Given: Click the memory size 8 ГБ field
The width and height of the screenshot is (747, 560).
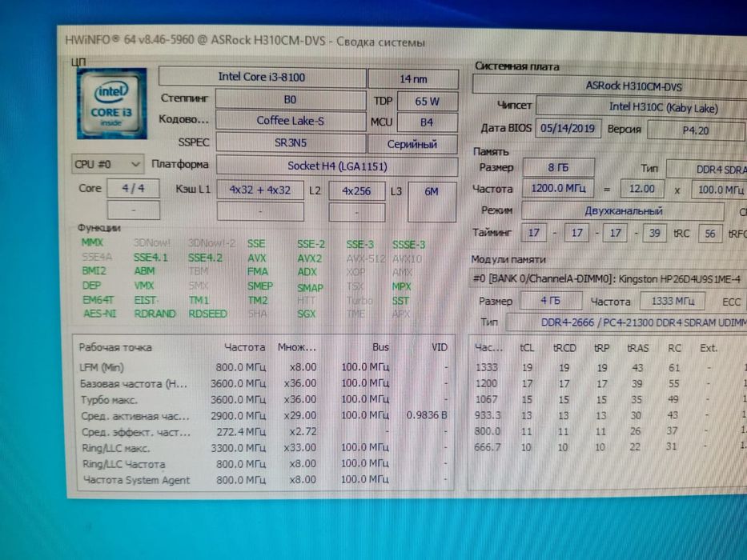Looking at the screenshot, I should (558, 168).
